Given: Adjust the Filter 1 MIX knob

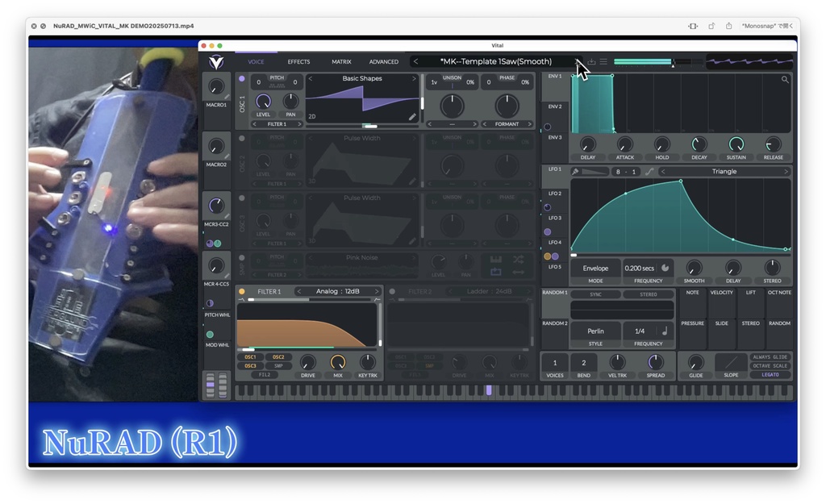Looking at the screenshot, I should click(338, 362).
